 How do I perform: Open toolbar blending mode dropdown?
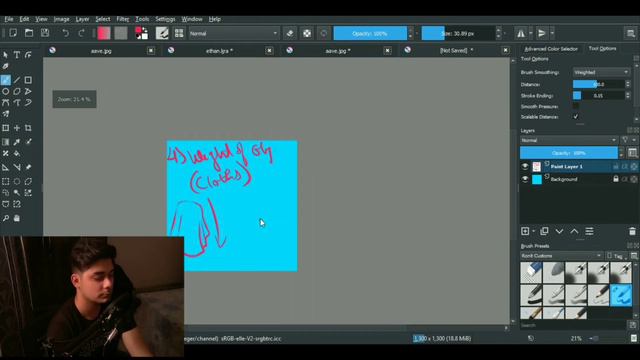point(233,33)
